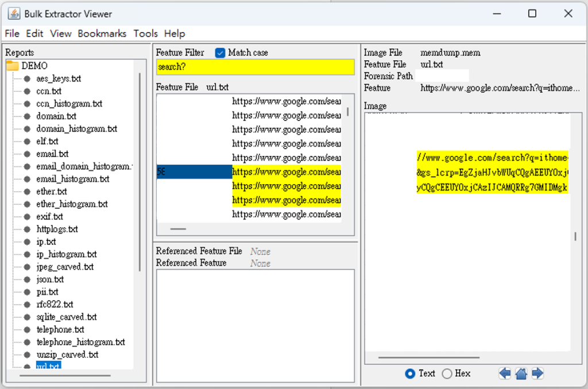Go forward with the right arrow icon
This screenshot has width=588, height=389.
537,374
